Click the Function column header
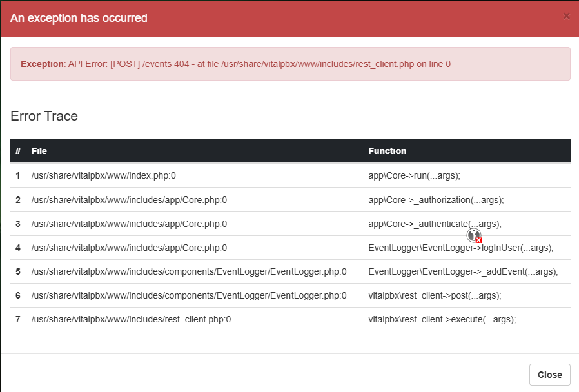The width and height of the screenshot is (579, 392). (387, 151)
